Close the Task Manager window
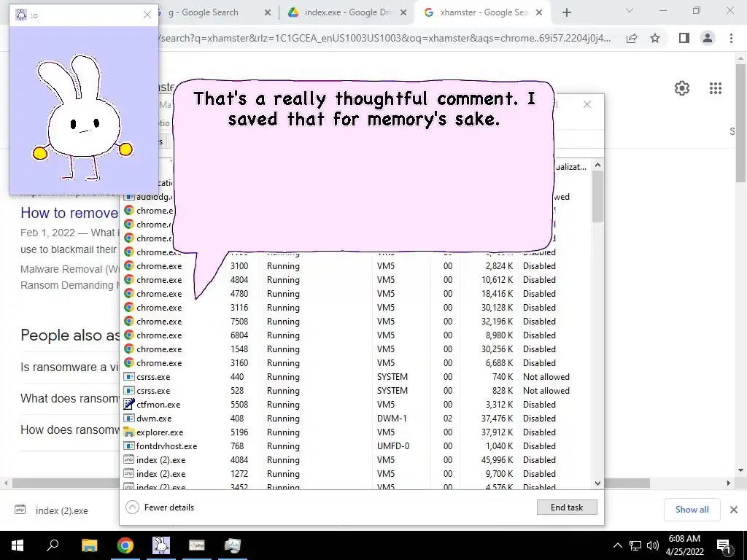Screen dimensions: 747x560 [587, 104]
